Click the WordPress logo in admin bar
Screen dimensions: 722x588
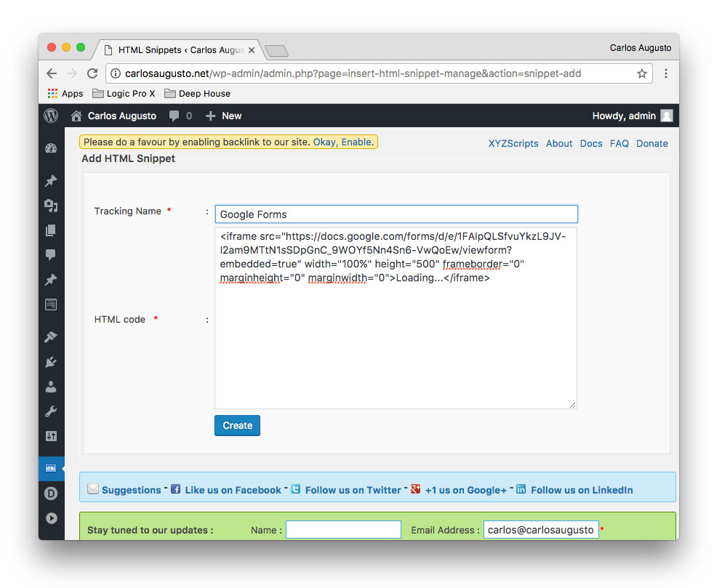(x=51, y=116)
